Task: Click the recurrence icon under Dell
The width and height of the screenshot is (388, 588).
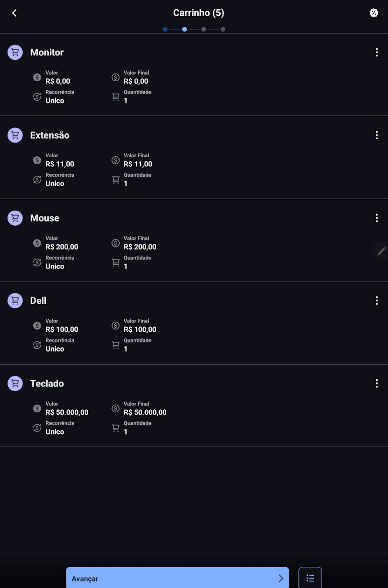Action: click(37, 345)
